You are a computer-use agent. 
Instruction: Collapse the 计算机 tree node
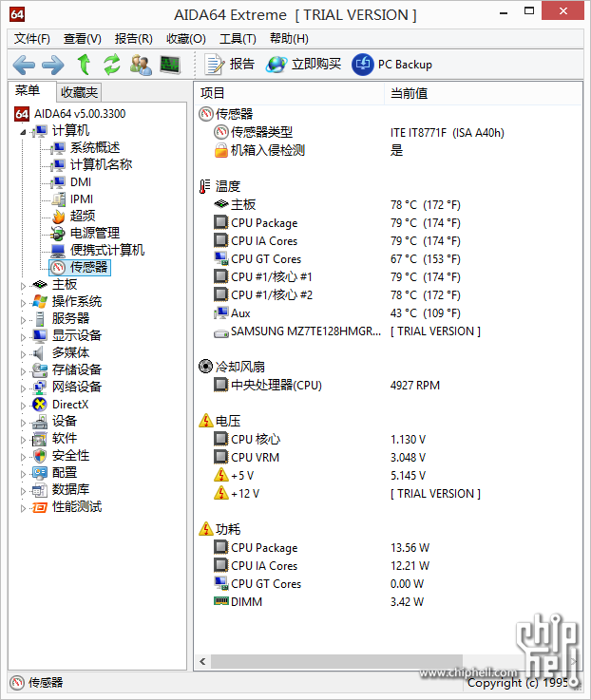pyautogui.click(x=23, y=132)
